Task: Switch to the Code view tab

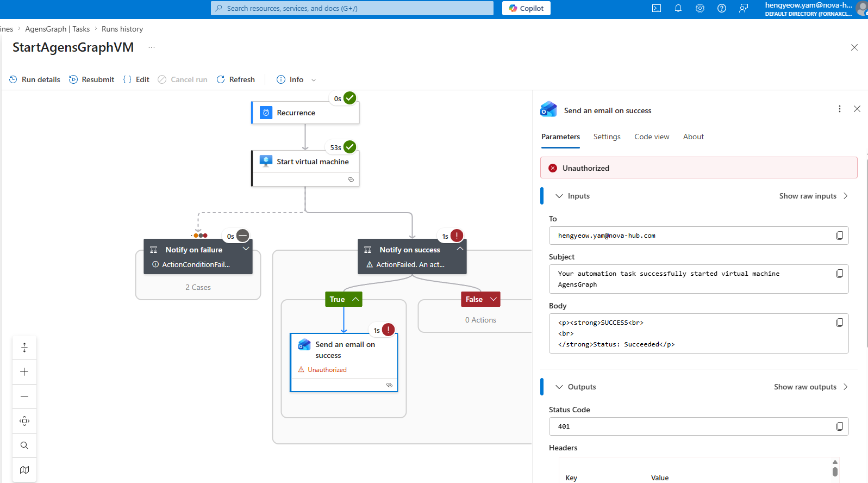Action: [652, 137]
